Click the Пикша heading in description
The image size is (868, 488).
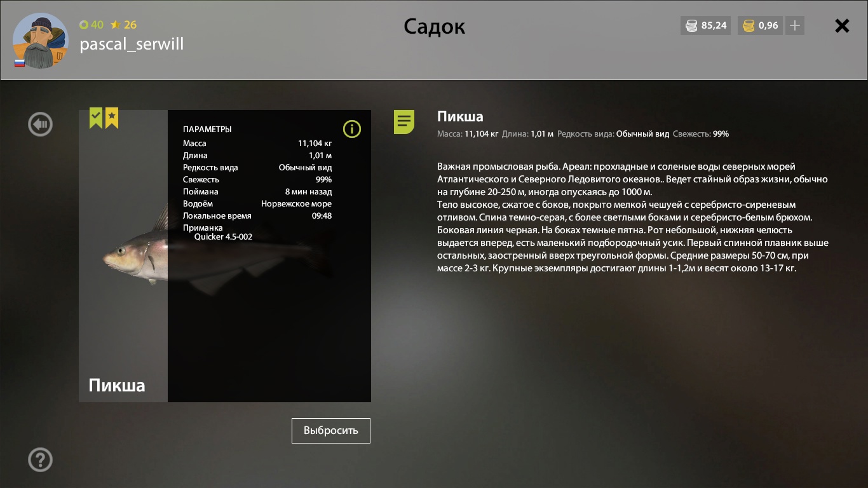click(x=460, y=116)
